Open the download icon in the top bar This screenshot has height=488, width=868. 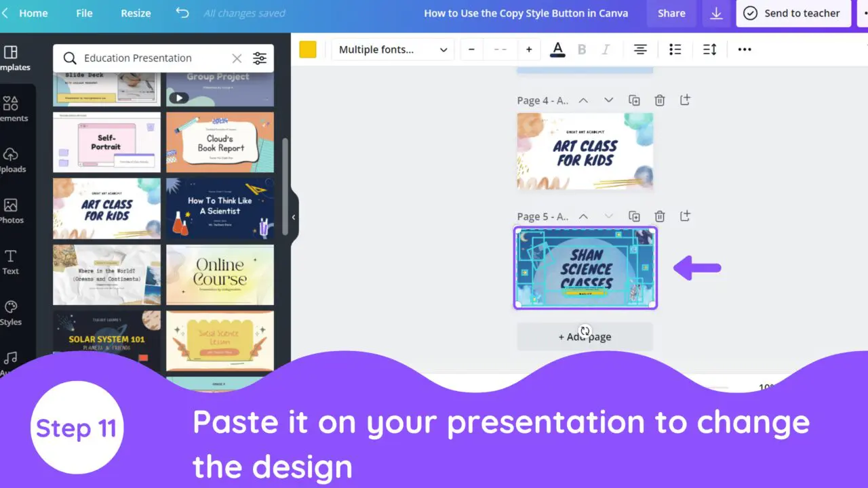tap(716, 13)
